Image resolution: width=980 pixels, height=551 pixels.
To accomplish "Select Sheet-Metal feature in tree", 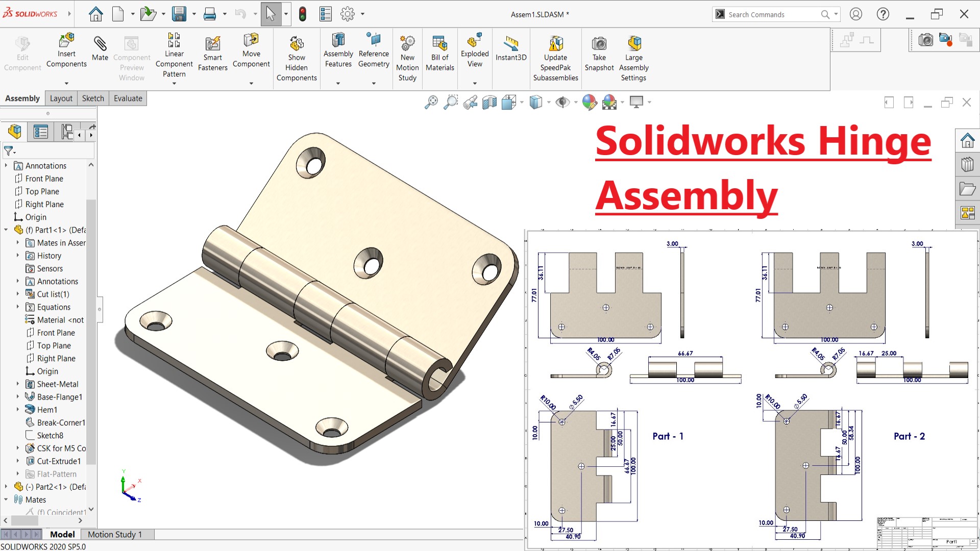I will (x=57, y=384).
